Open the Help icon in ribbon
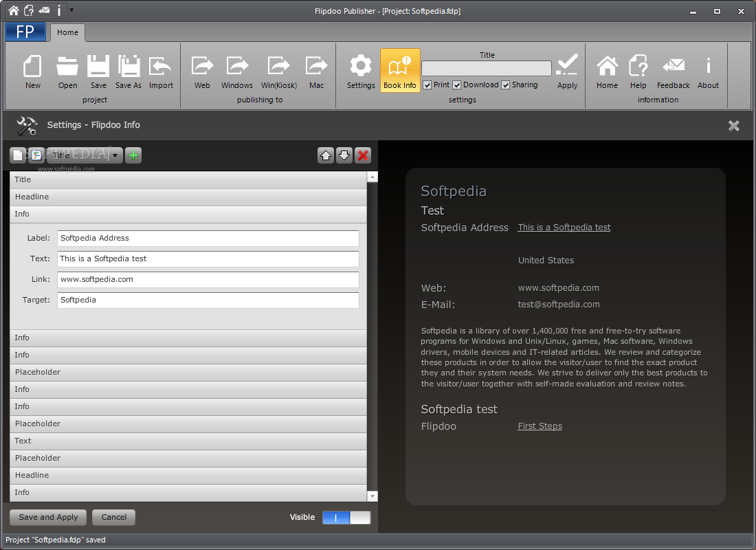Image resolution: width=756 pixels, height=550 pixels. coord(638,71)
